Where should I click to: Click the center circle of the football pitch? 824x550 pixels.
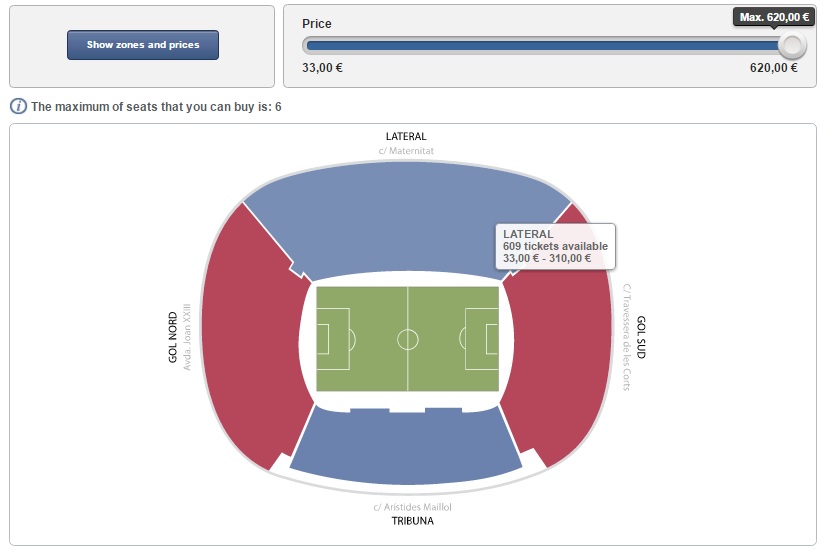pos(408,339)
